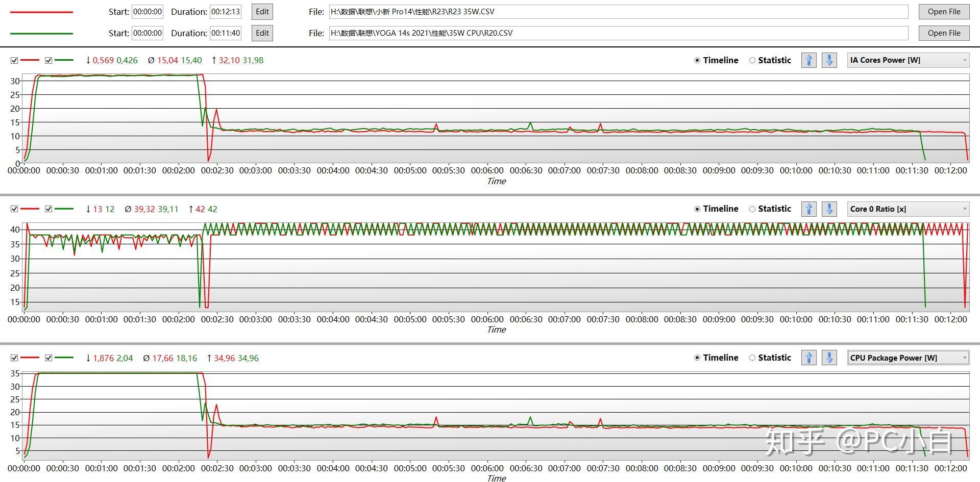Click the Start field of the red log
This screenshot has height=482, width=980.
[x=148, y=12]
